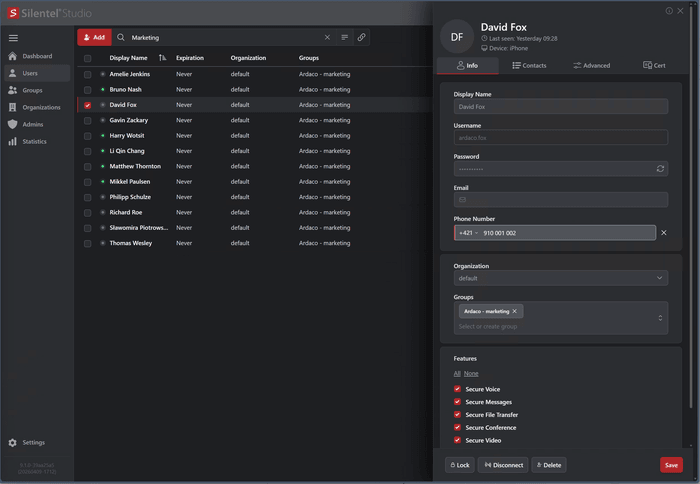Remove phone number with X icon
This screenshot has width=700, height=484.
[x=664, y=233]
